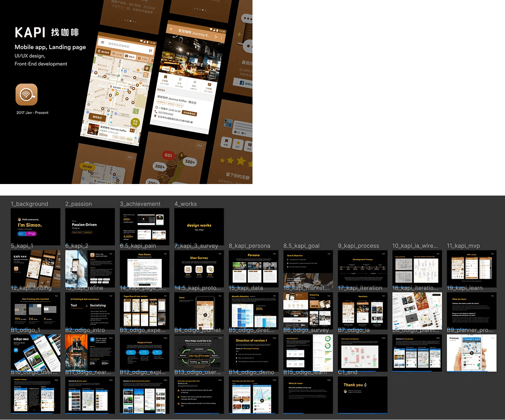Select the '2017 Jan - Present' date text

[32, 113]
